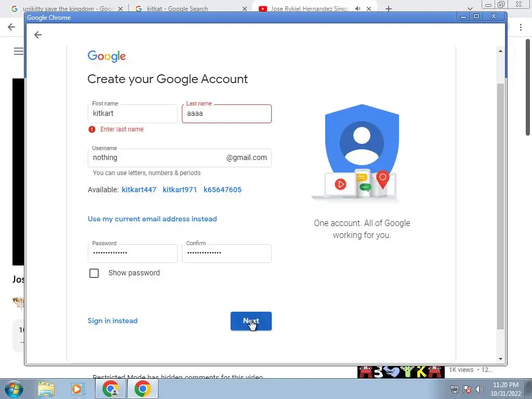Switch to second Chrome taskbar icon
Viewport: 532px width, 399px height.
[142, 389]
